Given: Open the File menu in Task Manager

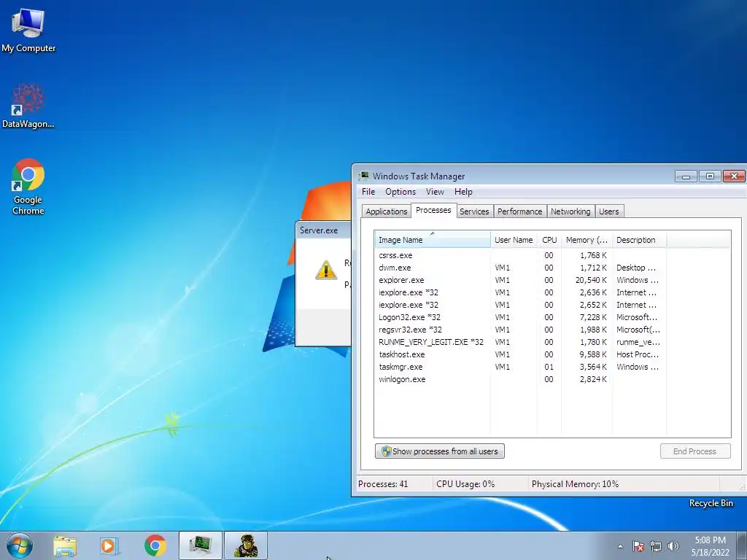Looking at the screenshot, I should pos(368,192).
